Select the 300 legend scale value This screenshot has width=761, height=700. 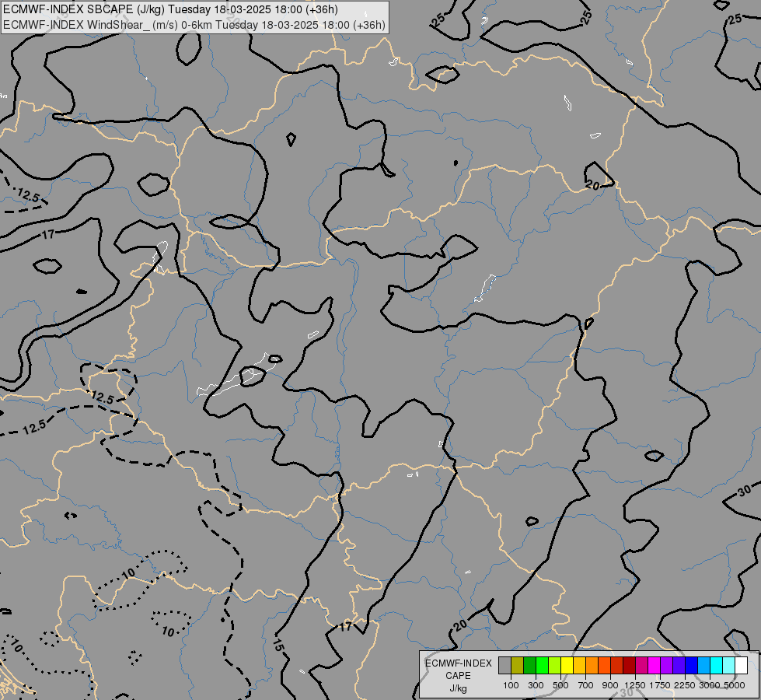pyautogui.click(x=536, y=685)
